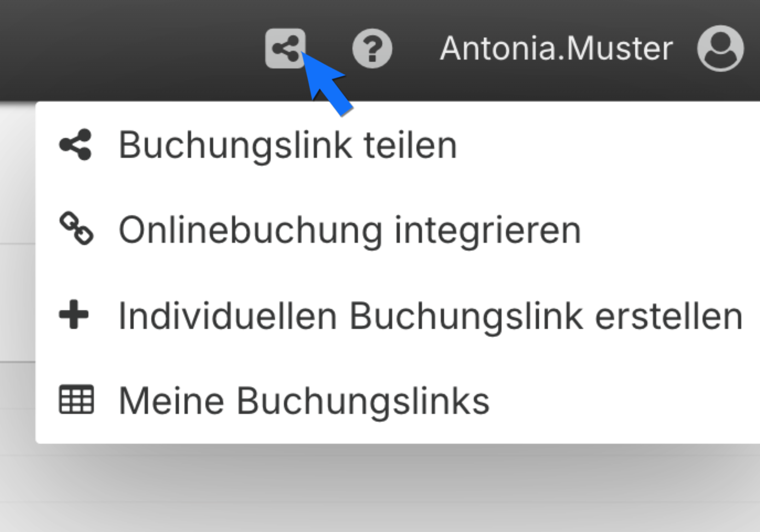Click share icon beside Buchungslink teilen

76,144
